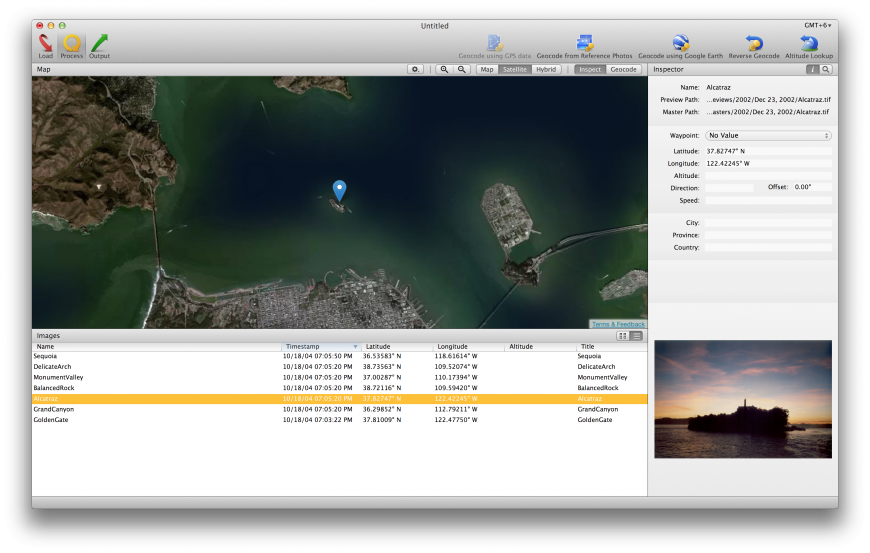Click the Process toolbar icon
The height and width of the screenshot is (553, 870).
72,44
